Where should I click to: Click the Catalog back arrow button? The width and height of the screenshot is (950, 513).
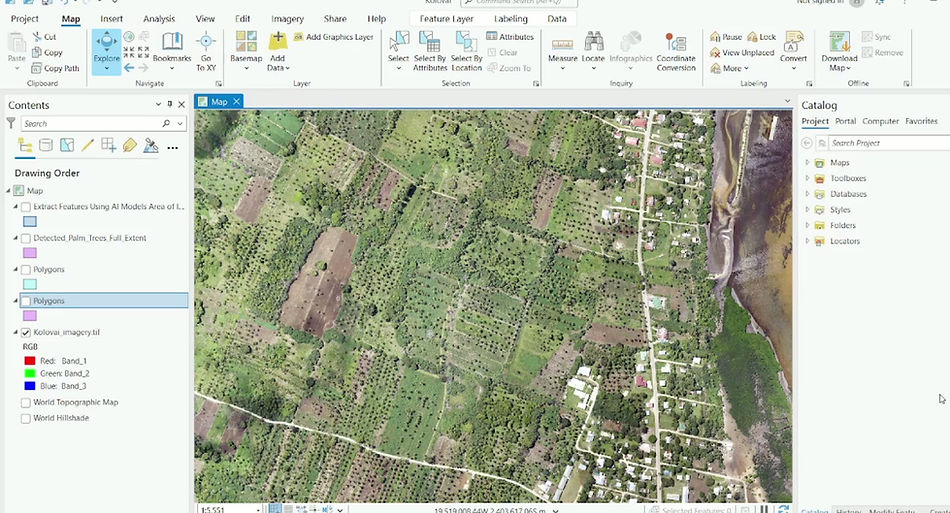[806, 143]
